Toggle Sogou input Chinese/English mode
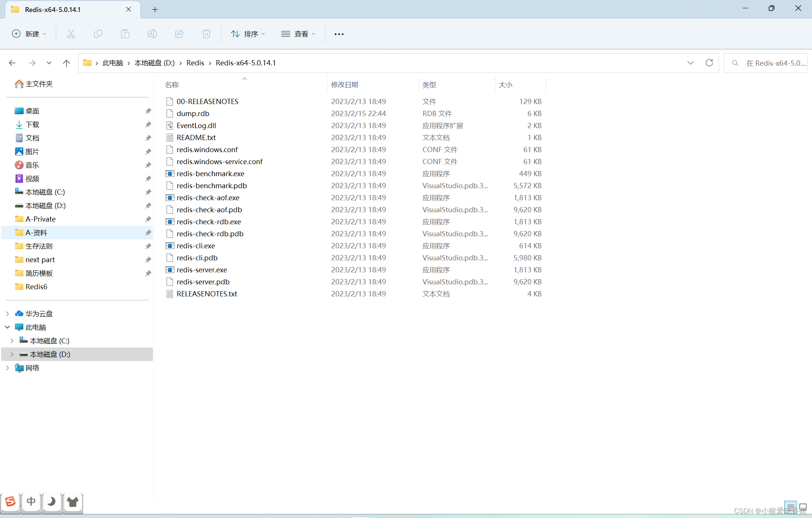812x518 pixels. pyautogui.click(x=31, y=501)
